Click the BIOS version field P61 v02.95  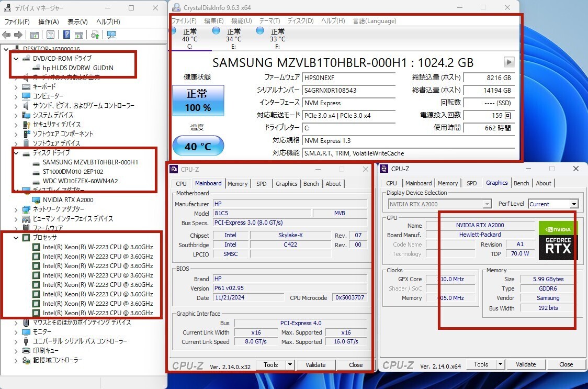(x=290, y=288)
